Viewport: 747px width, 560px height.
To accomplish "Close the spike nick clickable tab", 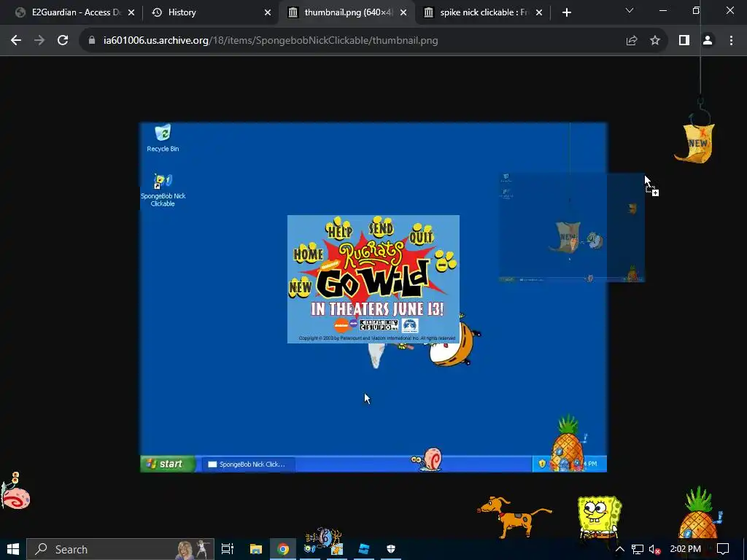I will pyautogui.click(x=539, y=12).
